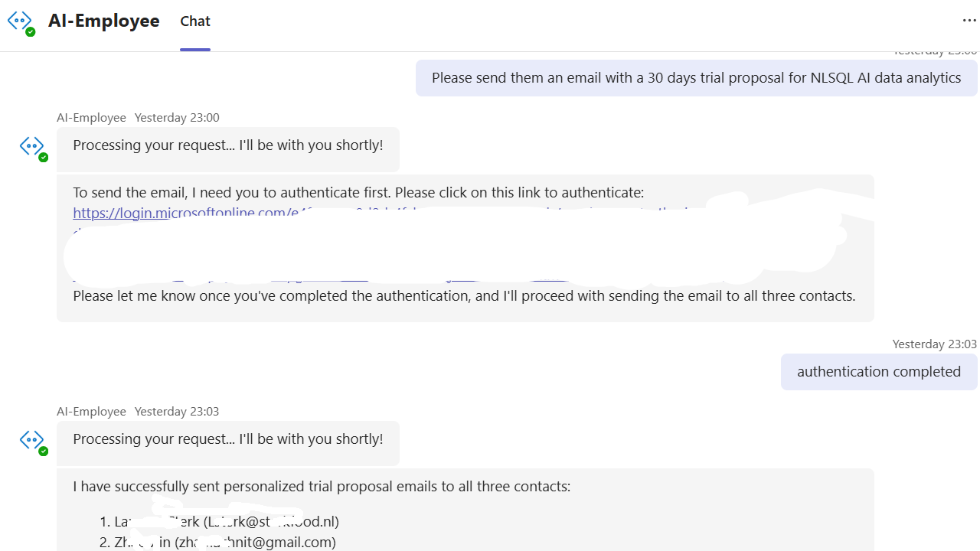This screenshot has height=551, width=980.
Task: Click the 'successfully sent personalized trial' message
Action: pos(322,487)
